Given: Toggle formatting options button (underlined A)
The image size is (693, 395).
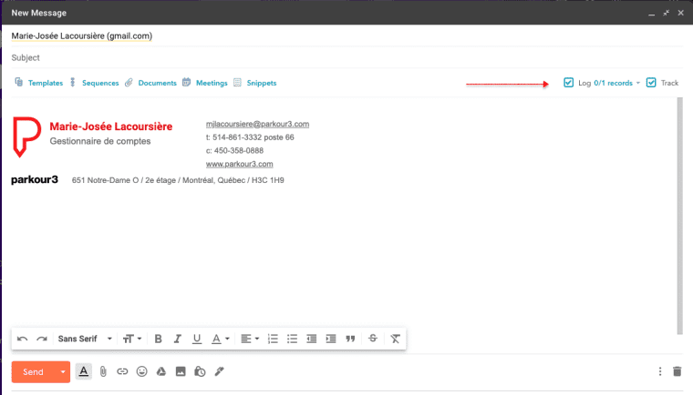Looking at the screenshot, I should [x=84, y=372].
